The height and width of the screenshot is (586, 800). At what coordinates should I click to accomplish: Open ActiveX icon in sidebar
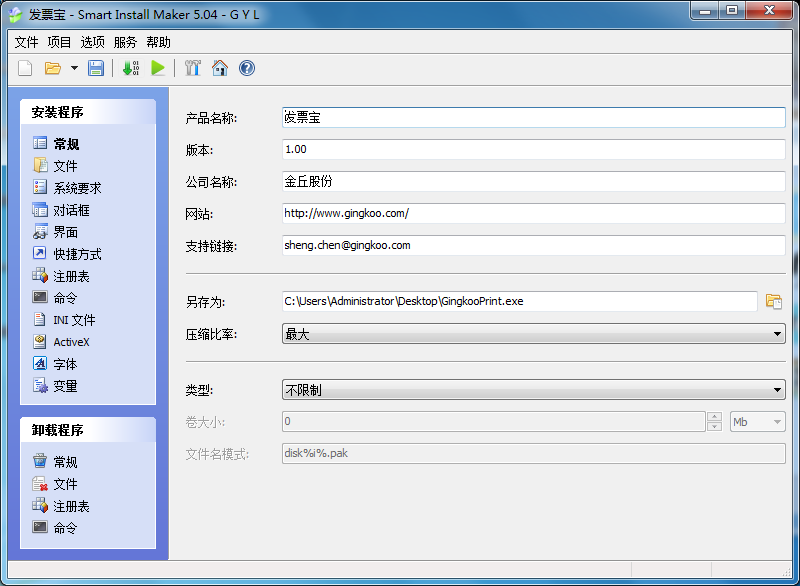click(40, 342)
